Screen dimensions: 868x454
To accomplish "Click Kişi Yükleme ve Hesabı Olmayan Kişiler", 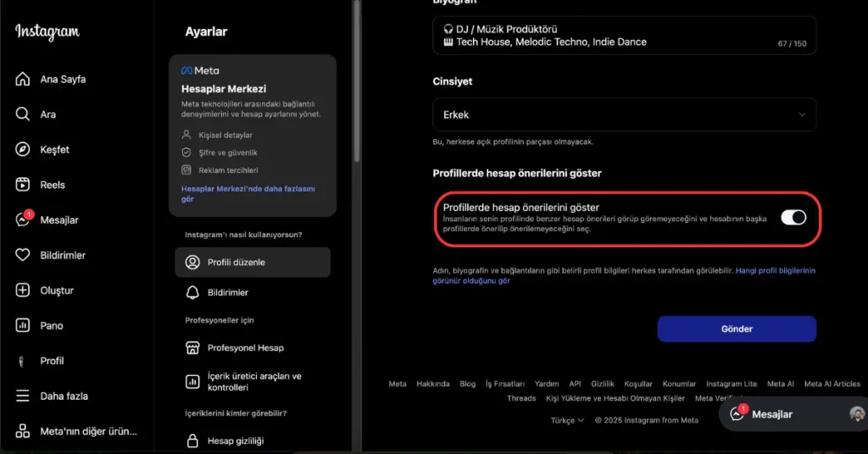I will (x=615, y=398).
